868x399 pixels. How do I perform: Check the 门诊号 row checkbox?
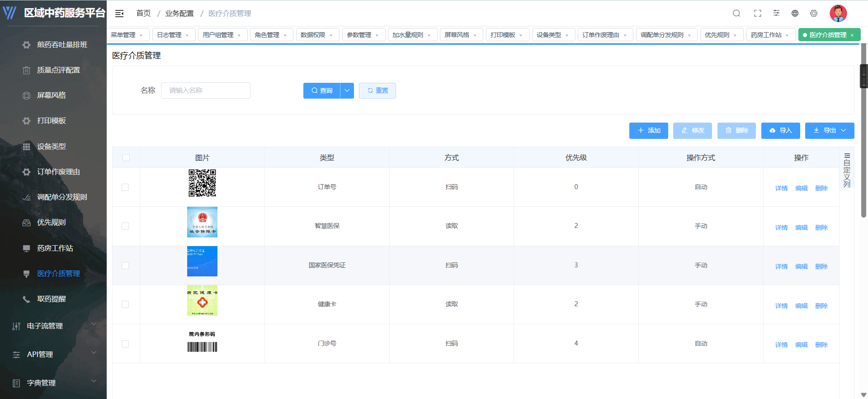point(125,344)
